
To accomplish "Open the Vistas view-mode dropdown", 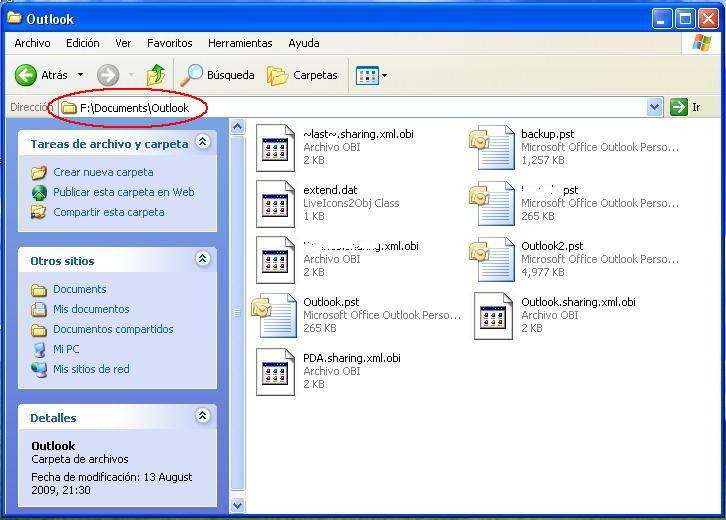I will (371, 75).
